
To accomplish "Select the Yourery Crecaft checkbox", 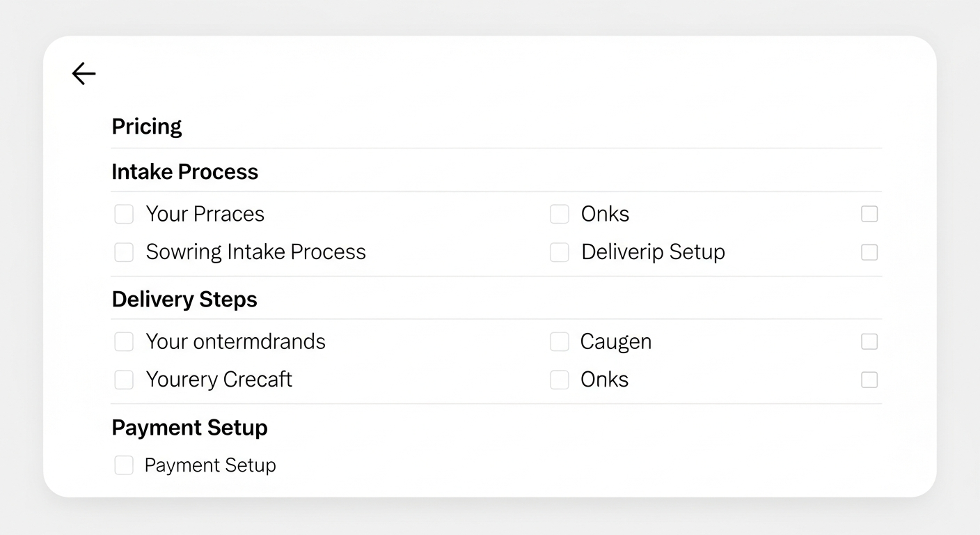I will click(124, 380).
